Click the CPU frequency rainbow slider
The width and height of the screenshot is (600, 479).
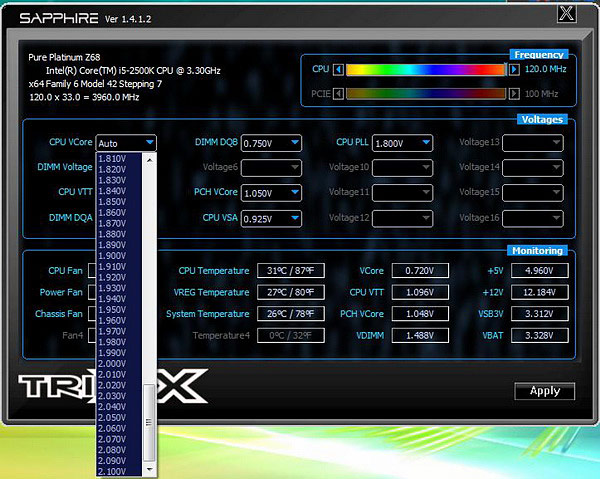pyautogui.click(x=426, y=70)
